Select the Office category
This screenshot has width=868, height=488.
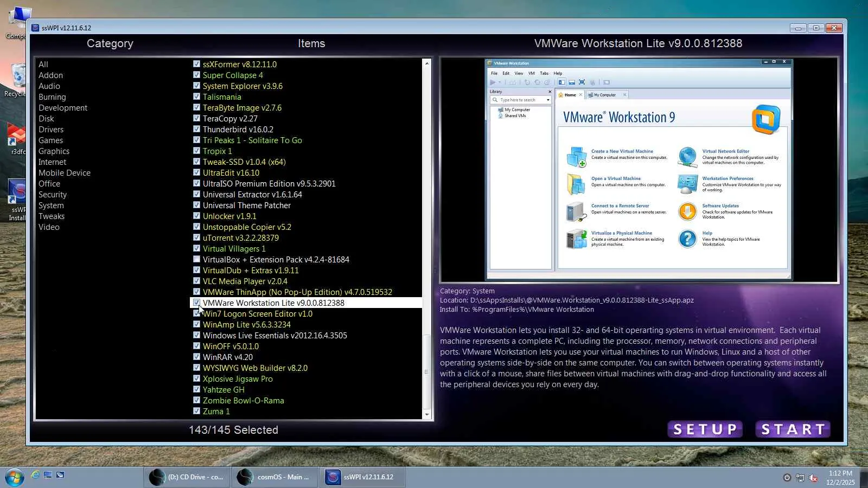(x=49, y=184)
